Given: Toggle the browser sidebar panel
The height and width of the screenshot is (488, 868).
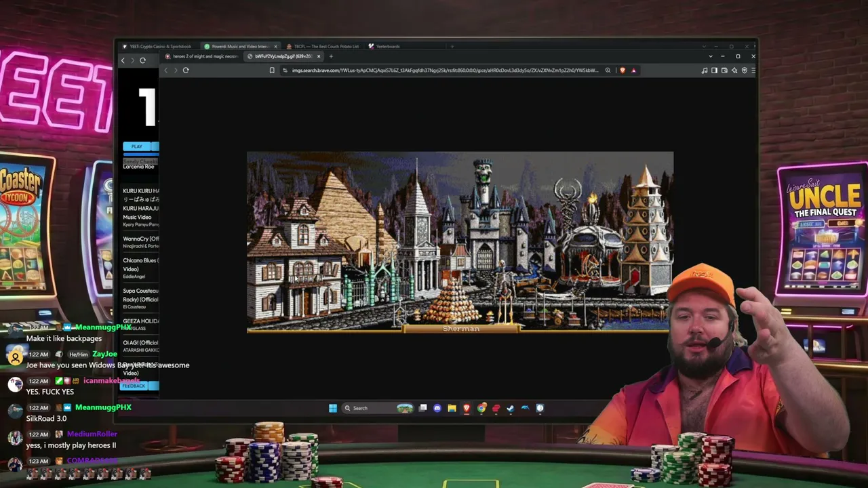Looking at the screenshot, I should pos(714,70).
